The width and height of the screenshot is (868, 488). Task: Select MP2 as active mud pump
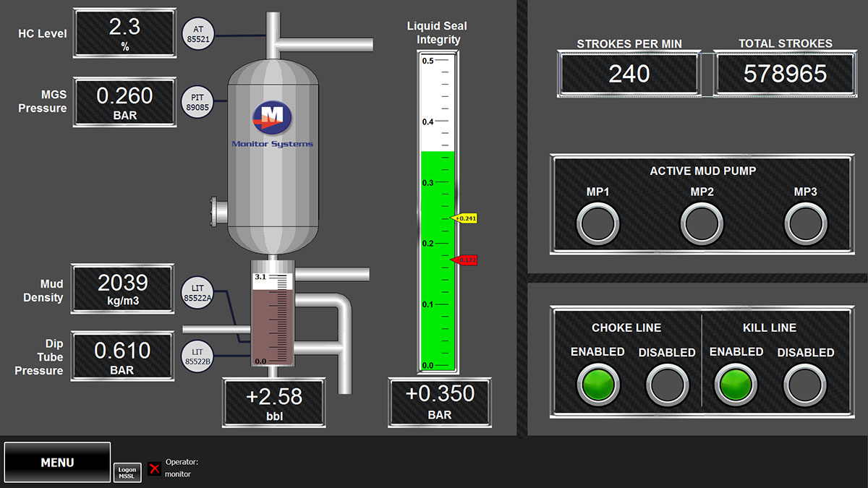702,223
